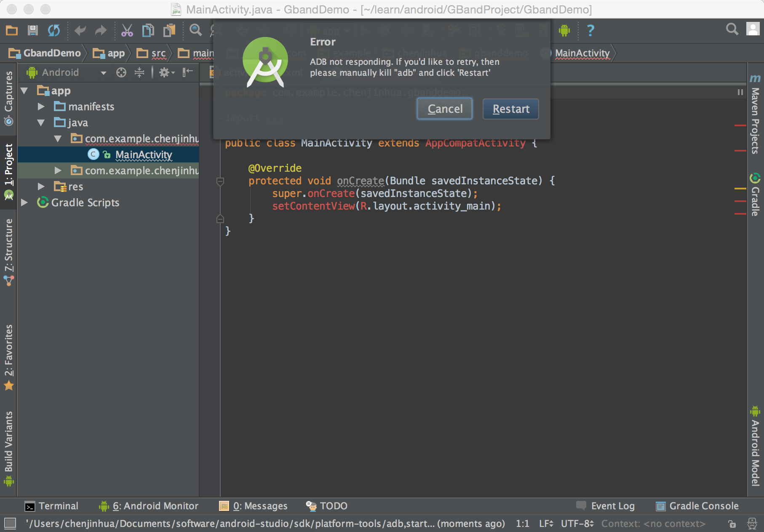Click the Context: <no context> status entry

[x=653, y=524]
